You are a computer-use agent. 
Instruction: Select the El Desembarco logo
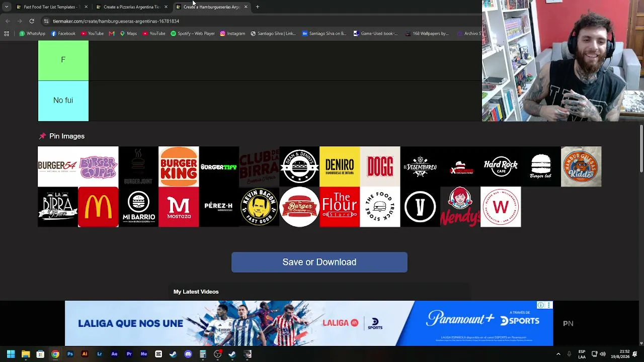click(420, 166)
